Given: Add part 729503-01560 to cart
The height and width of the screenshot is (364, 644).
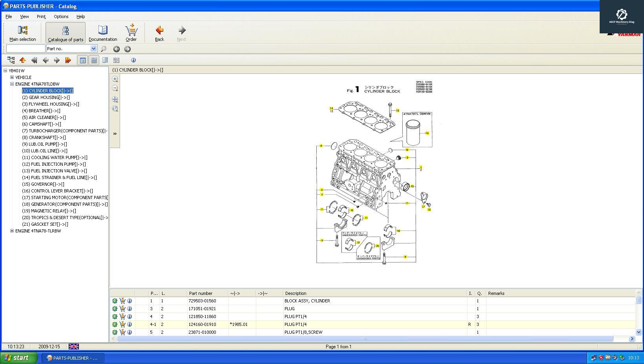Looking at the screenshot, I should tap(122, 301).
